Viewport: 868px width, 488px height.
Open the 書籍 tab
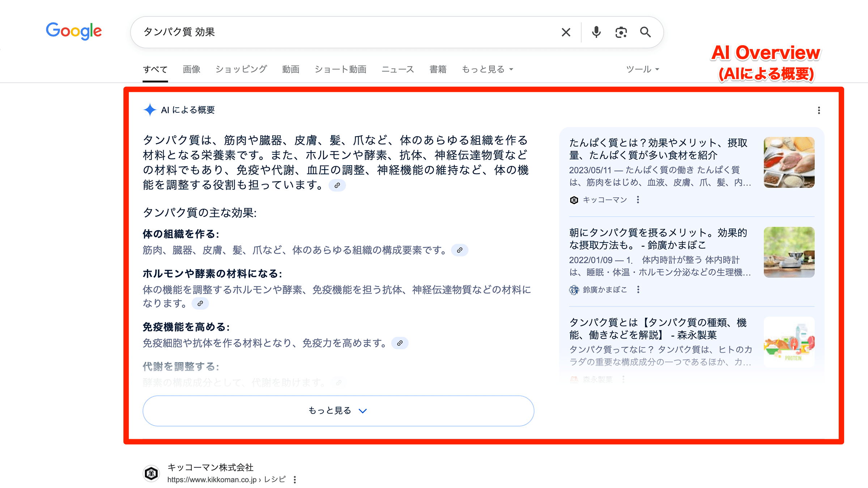click(438, 69)
